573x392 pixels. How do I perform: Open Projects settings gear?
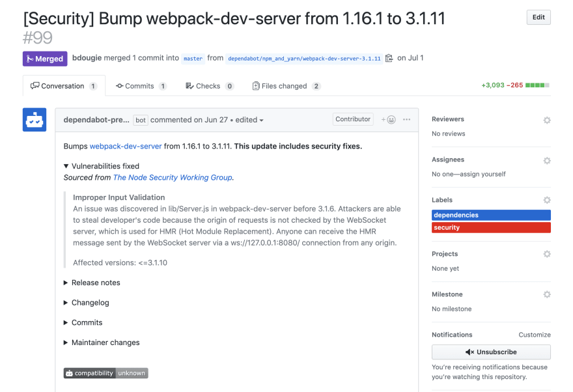point(547,254)
